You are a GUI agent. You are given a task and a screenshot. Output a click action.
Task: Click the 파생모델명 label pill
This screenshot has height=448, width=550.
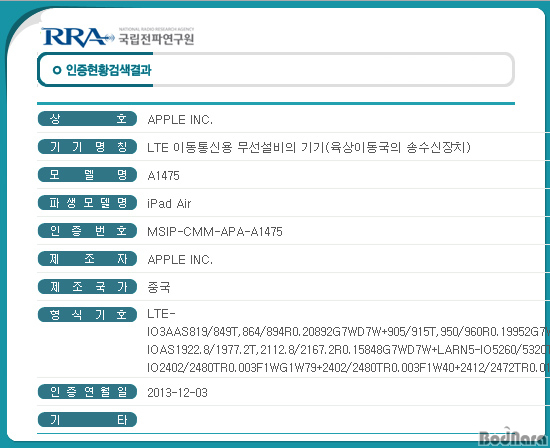point(87,203)
